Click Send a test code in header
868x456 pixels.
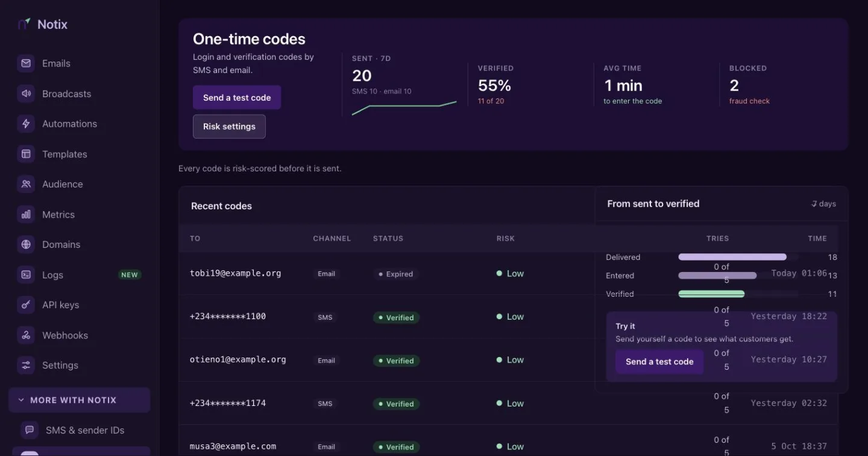coord(237,98)
